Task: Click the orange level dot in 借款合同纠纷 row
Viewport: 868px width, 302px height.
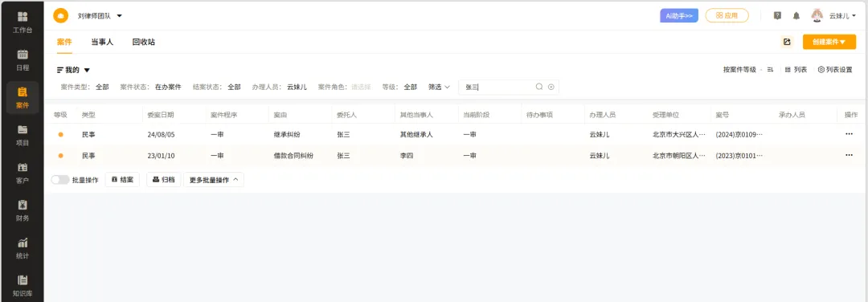Action: coord(60,156)
